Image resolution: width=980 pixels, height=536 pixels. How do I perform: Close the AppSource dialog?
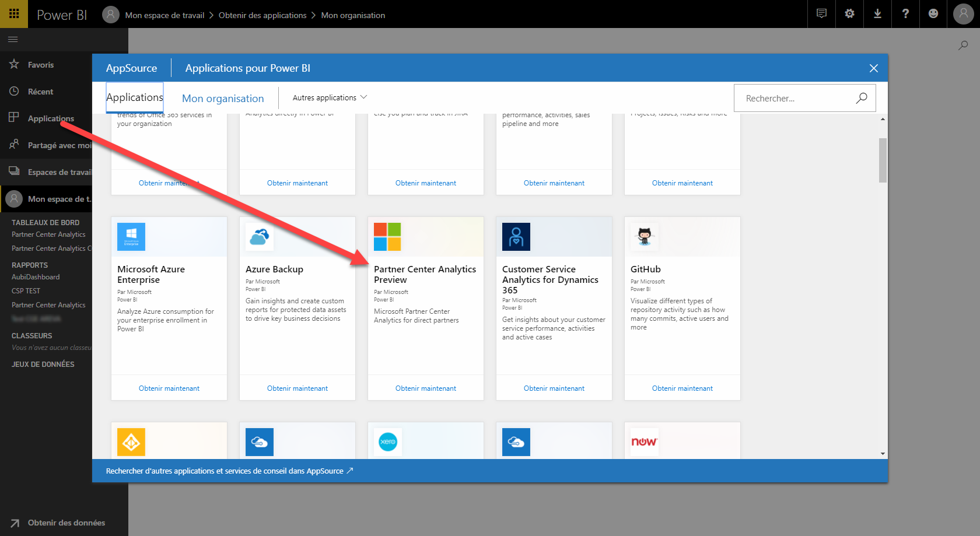pos(874,68)
